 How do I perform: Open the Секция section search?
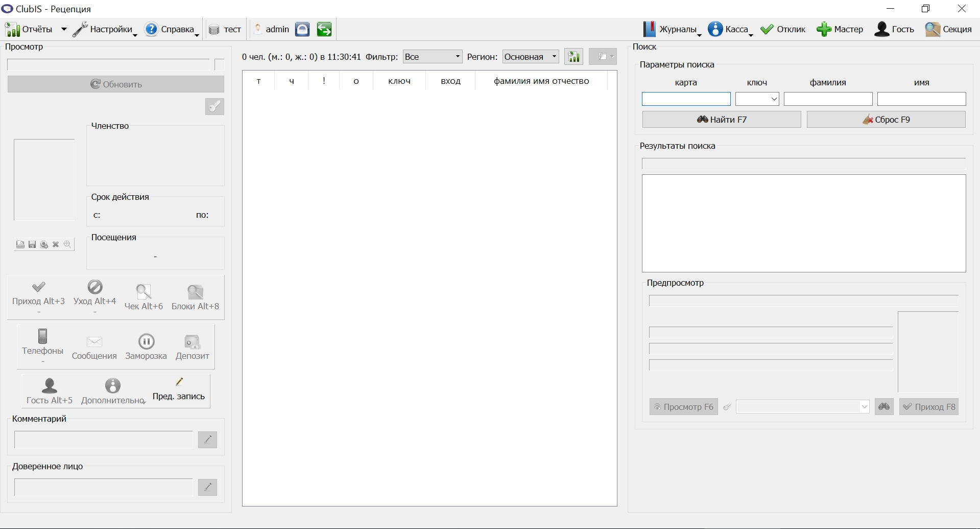coord(948,30)
